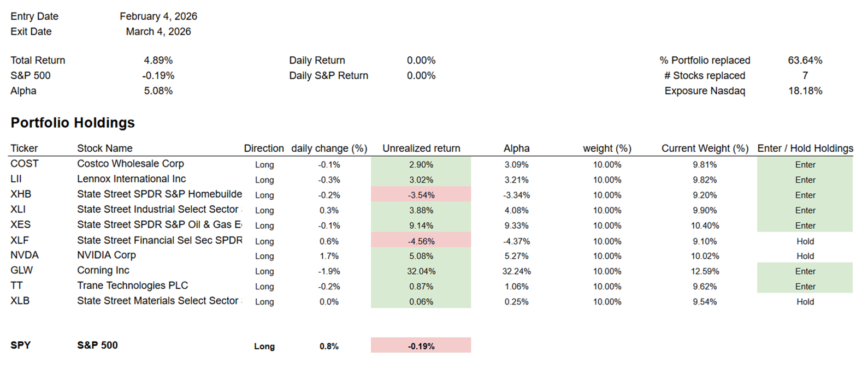Select the Enter / Hold Holdings header
This screenshot has width=868, height=369.
805,148
